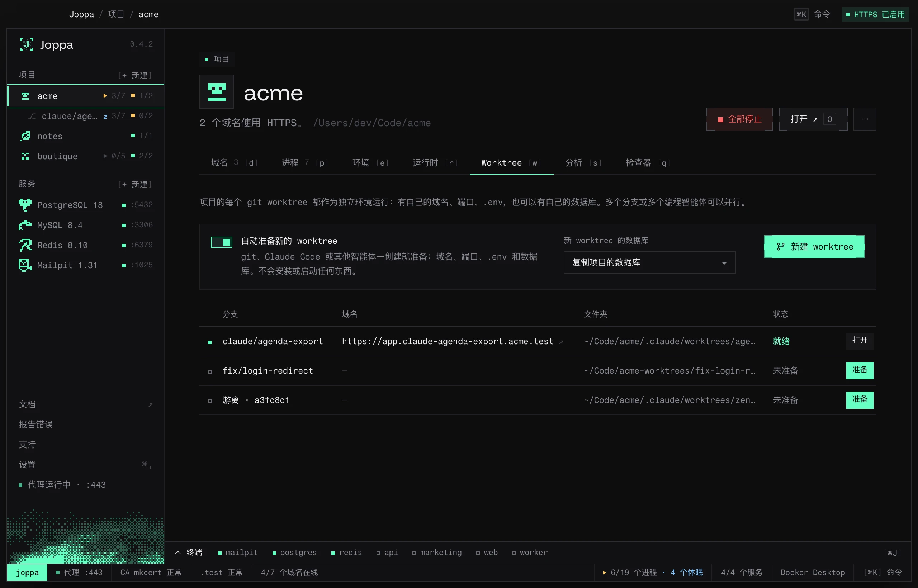Image resolution: width=918 pixels, height=588 pixels.
Task: Click the PostgreSQL 18 elephant icon
Action: click(x=25, y=205)
